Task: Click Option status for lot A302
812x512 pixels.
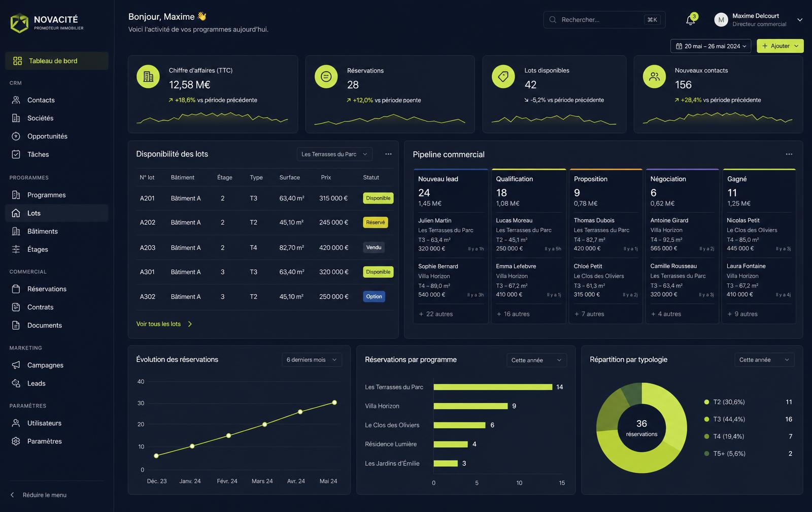Action: tap(374, 297)
